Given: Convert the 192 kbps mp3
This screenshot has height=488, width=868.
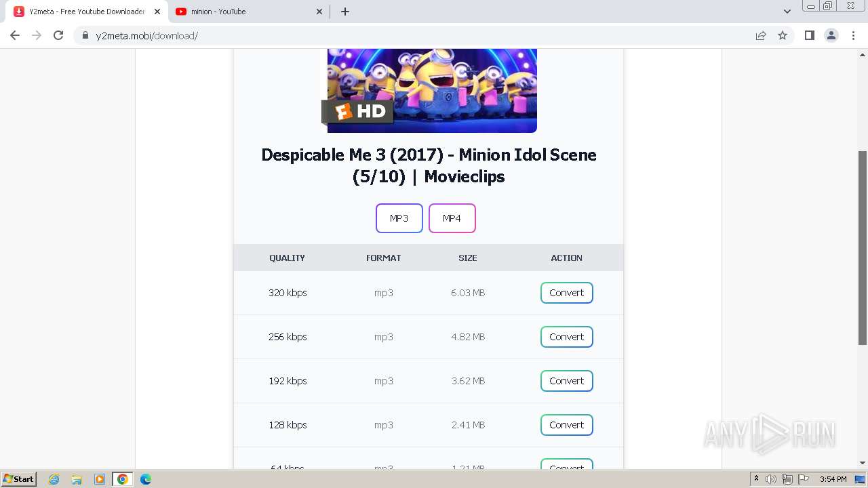Looking at the screenshot, I should (567, 381).
